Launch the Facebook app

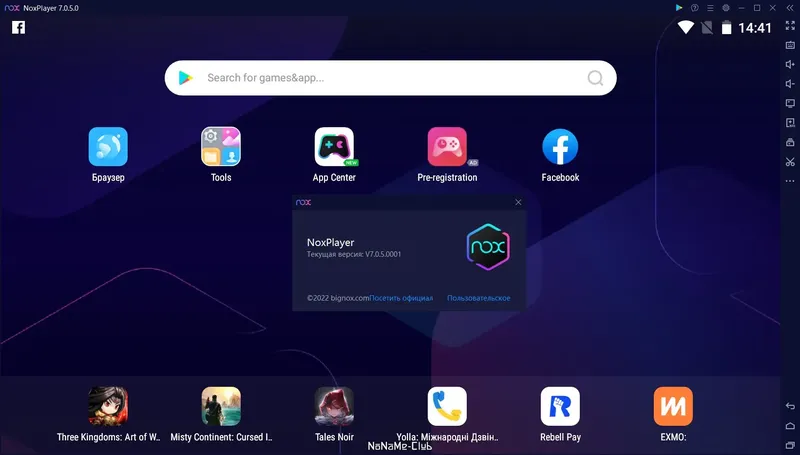pyautogui.click(x=560, y=147)
